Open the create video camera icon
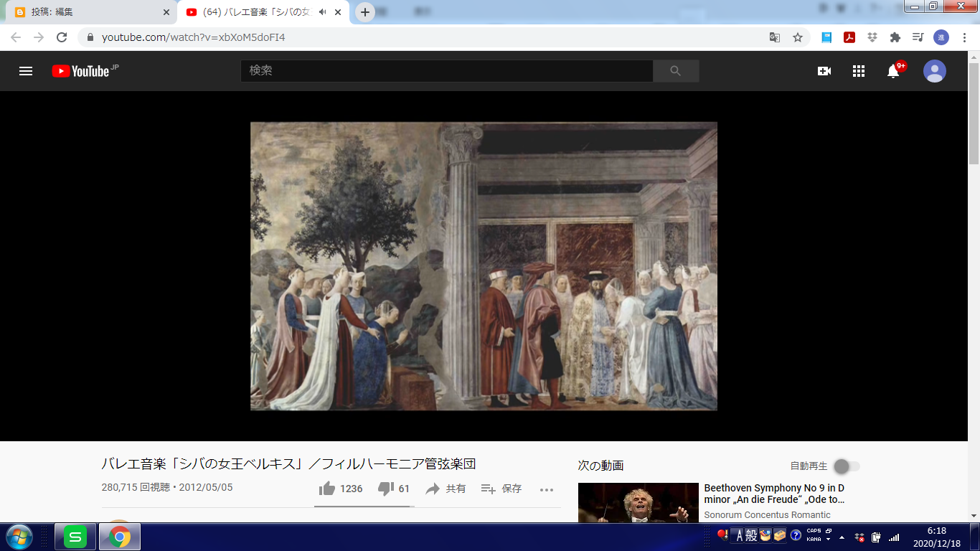This screenshot has width=980, height=551. click(824, 71)
